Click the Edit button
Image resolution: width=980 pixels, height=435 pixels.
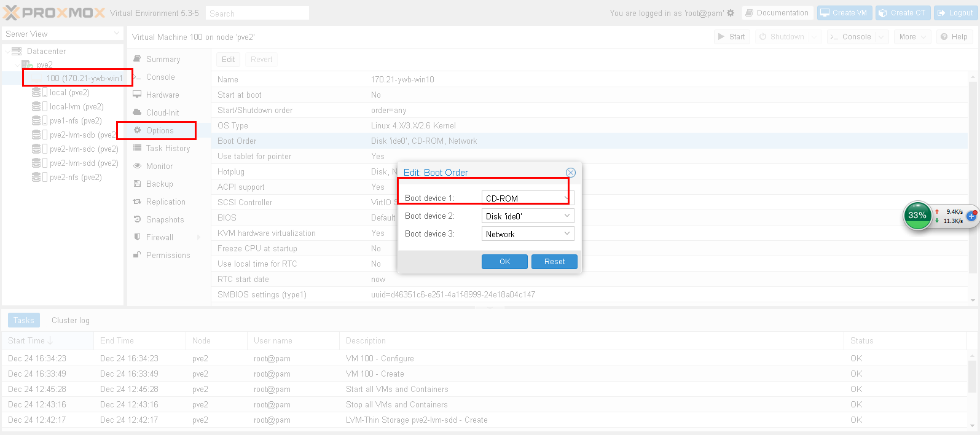click(x=229, y=60)
